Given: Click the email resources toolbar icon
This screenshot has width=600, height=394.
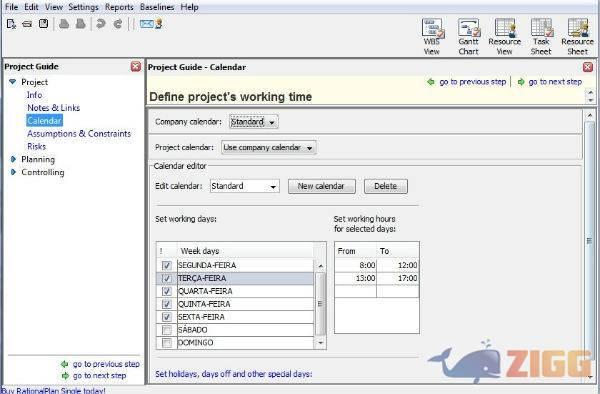Looking at the screenshot, I should [151, 24].
